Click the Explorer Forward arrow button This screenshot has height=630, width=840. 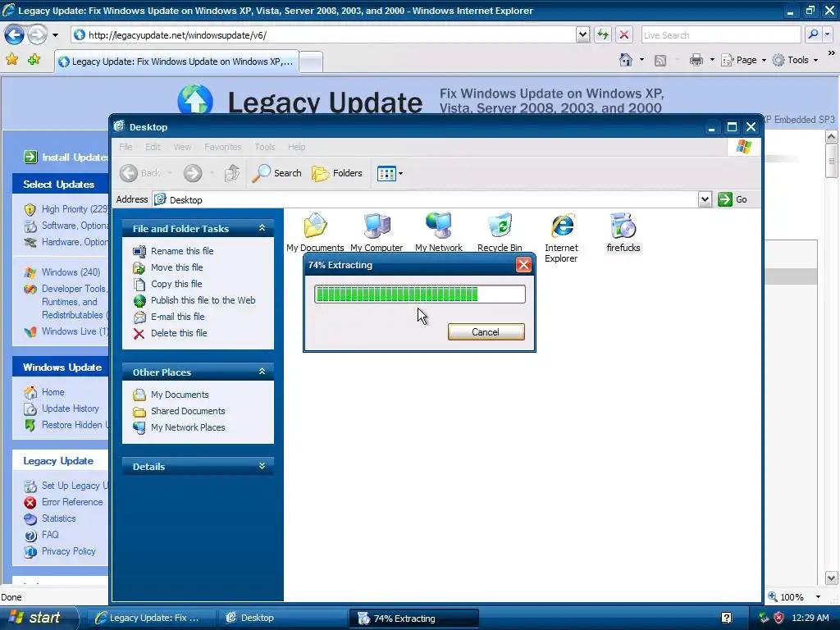click(x=192, y=173)
